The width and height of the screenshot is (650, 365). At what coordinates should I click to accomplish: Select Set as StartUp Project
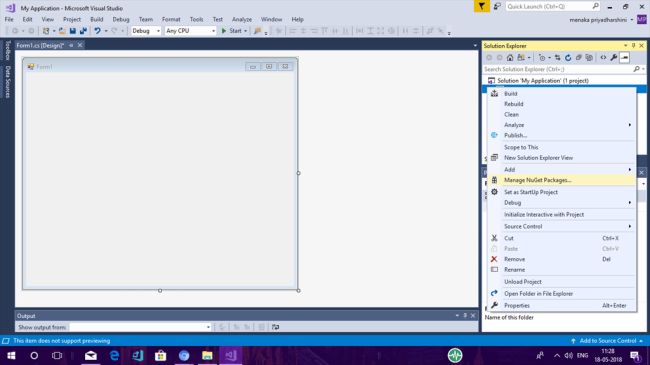coord(562,192)
